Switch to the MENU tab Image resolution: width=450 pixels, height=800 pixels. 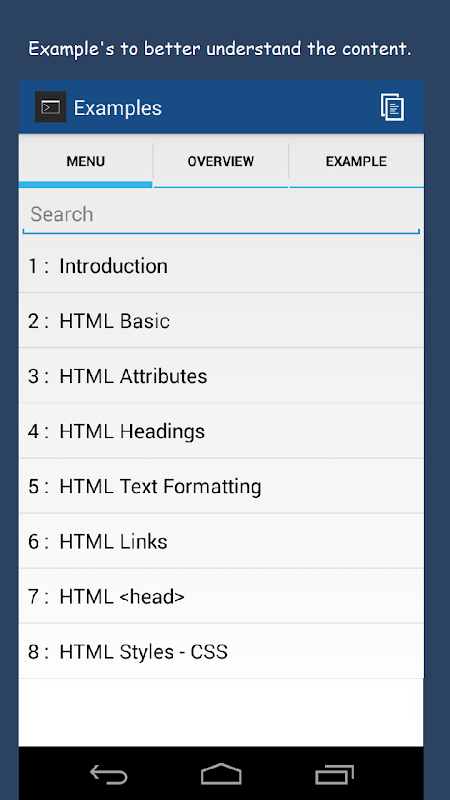click(x=86, y=161)
